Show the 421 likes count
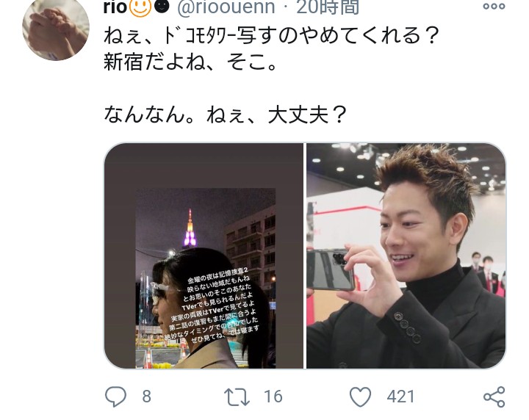This screenshot has height=420, width=529. pos(400,397)
